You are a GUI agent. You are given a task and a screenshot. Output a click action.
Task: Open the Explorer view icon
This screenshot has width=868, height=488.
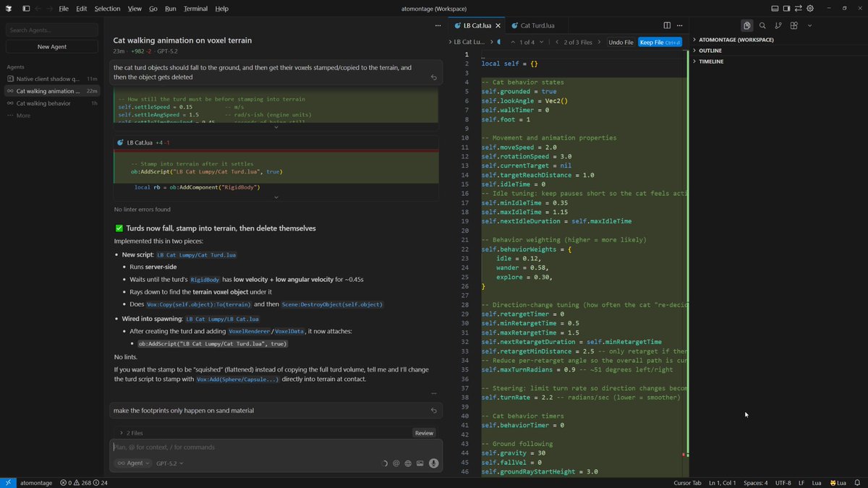click(x=746, y=25)
